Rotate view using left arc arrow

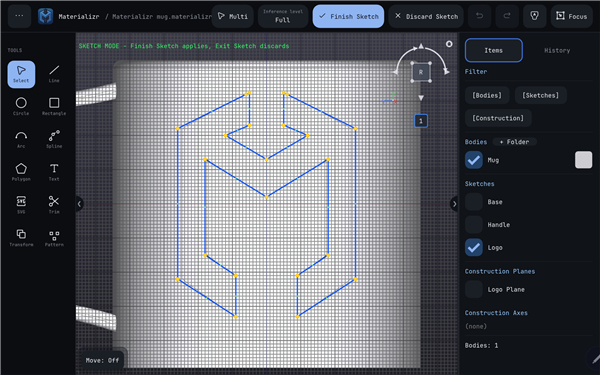396,72
